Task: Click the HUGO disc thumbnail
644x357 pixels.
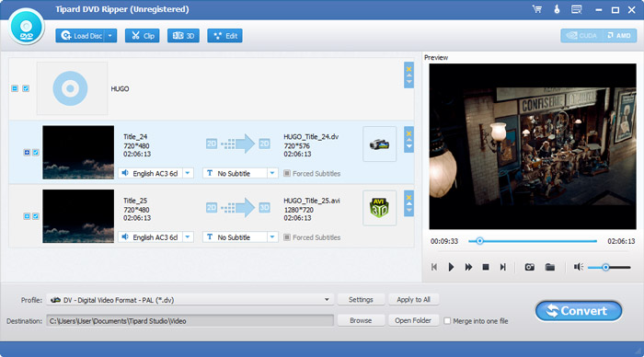Action: [72, 88]
